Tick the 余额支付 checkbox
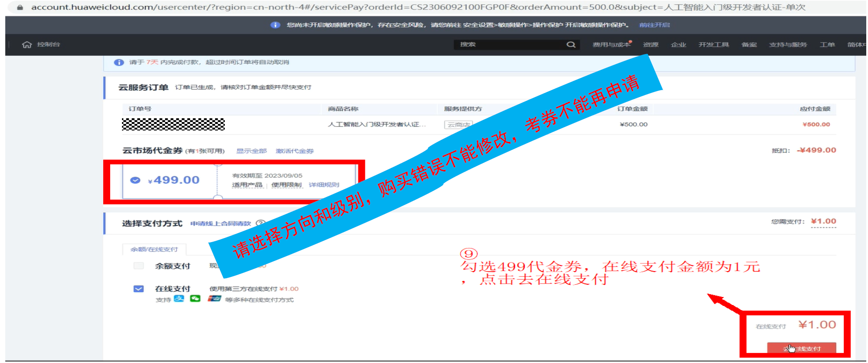 point(139,266)
